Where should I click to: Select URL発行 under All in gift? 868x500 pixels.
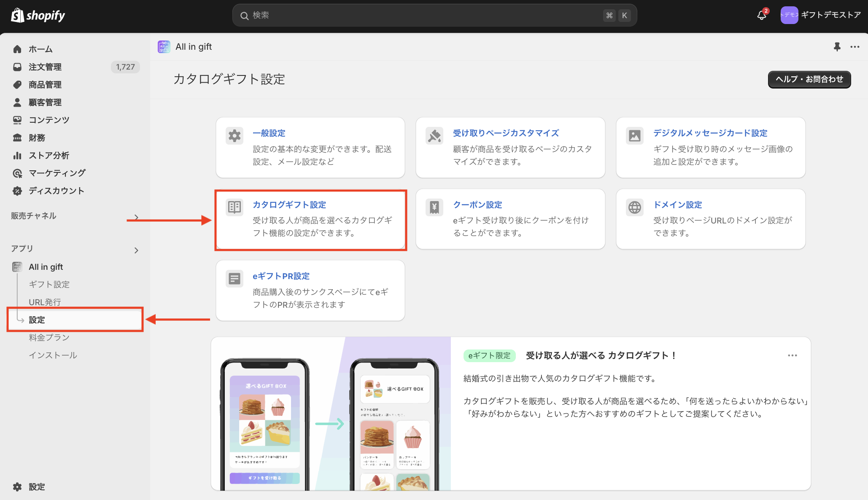[x=45, y=302]
